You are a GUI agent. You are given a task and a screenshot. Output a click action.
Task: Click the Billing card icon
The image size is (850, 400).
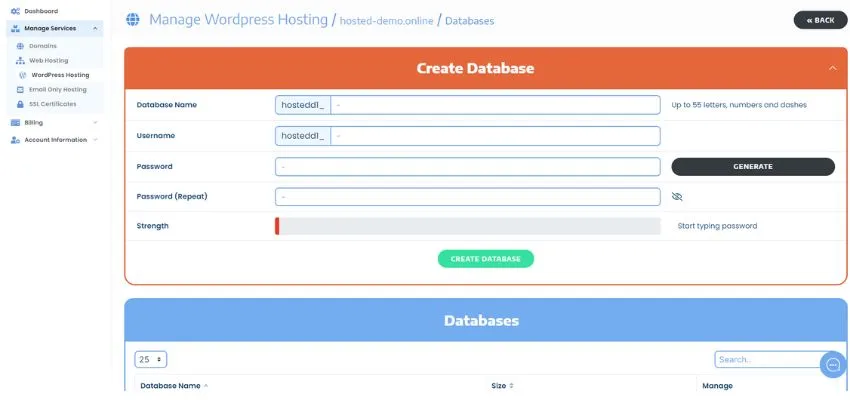point(15,123)
